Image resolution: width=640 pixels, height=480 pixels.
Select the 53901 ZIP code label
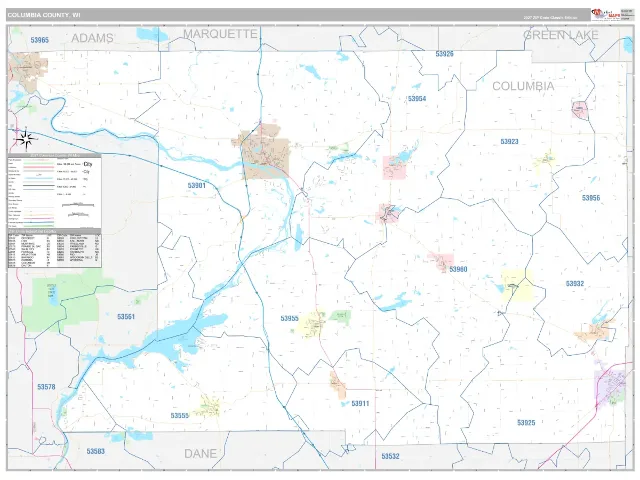tap(197, 185)
